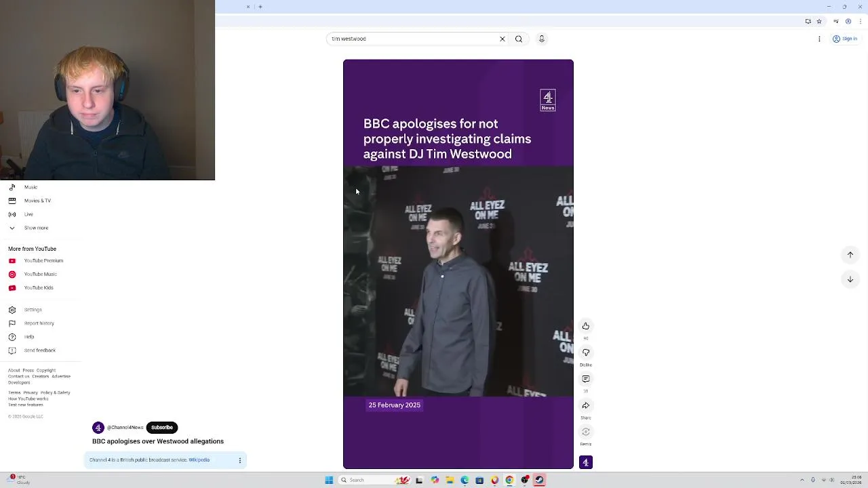Activate voice search microphone

[x=541, y=39]
